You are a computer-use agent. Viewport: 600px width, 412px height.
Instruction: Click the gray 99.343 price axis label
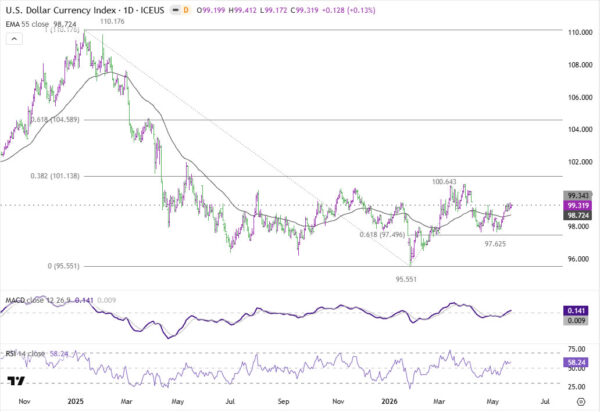578,195
